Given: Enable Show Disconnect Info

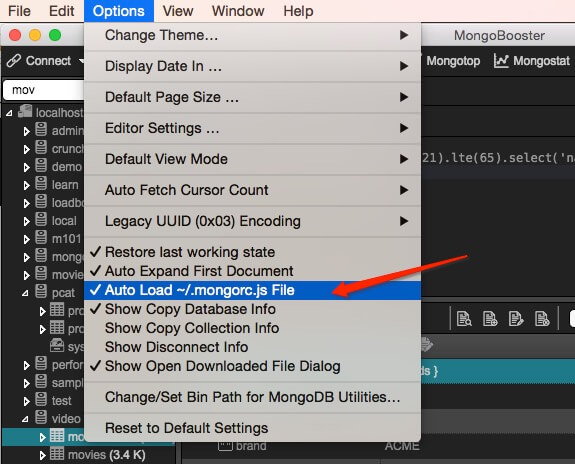Looking at the screenshot, I should [x=252, y=347].
